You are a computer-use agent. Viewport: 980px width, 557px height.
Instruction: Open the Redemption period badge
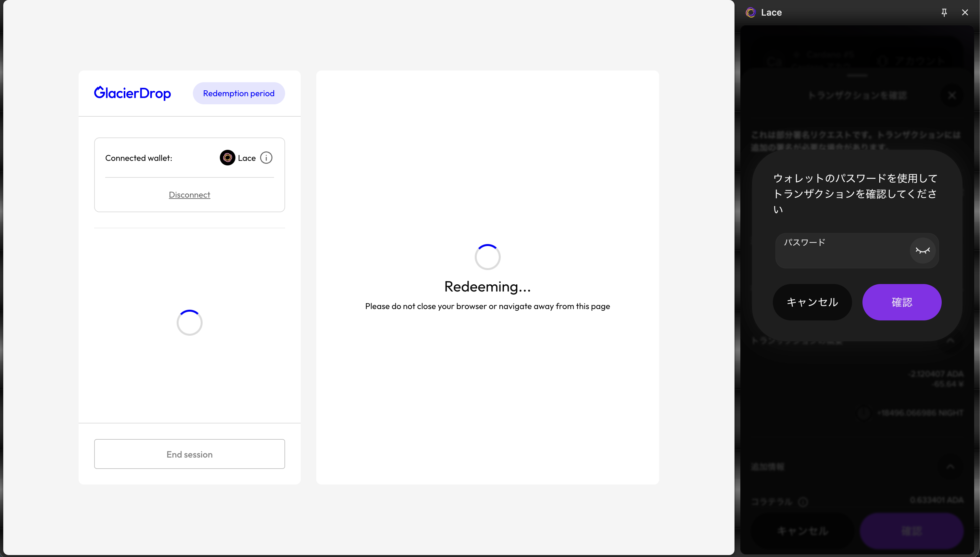(x=238, y=93)
